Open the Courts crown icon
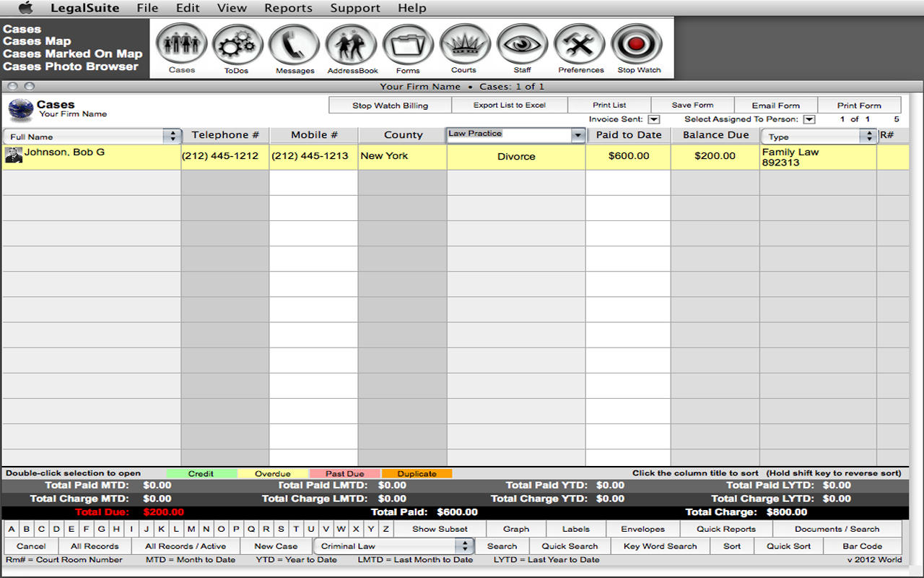 465,45
